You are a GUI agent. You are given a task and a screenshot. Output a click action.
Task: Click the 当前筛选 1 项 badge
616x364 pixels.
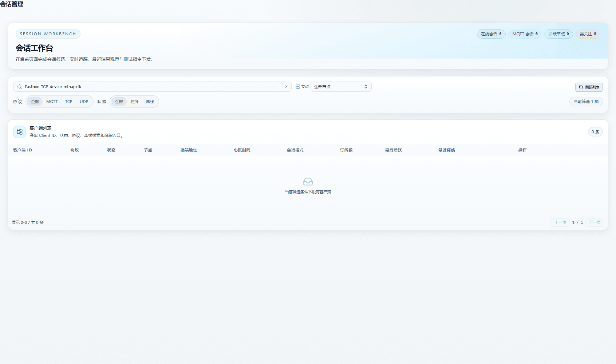coord(586,102)
